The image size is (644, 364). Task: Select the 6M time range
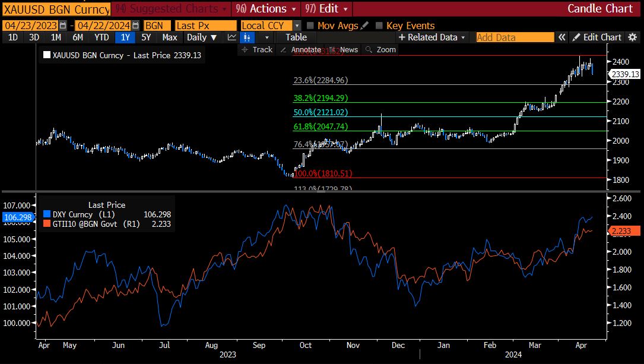click(x=78, y=37)
